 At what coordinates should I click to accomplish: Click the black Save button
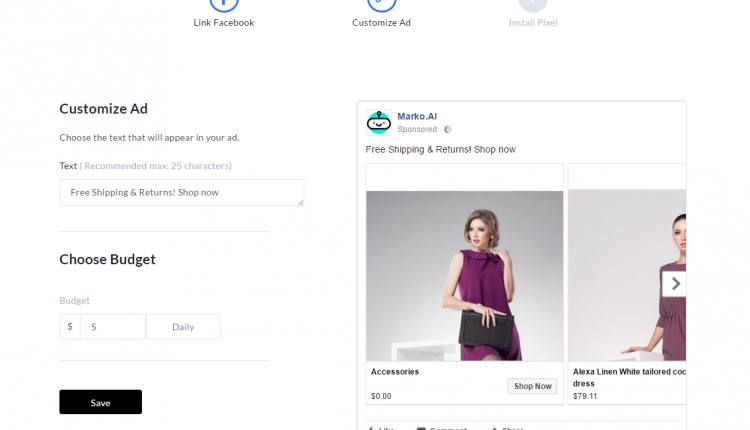pyautogui.click(x=100, y=402)
